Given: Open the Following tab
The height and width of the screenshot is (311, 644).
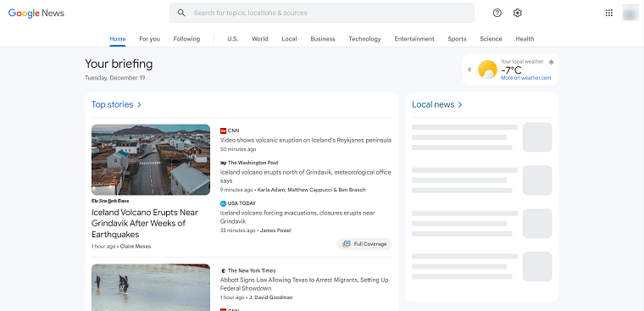Looking at the screenshot, I should pos(186,39).
